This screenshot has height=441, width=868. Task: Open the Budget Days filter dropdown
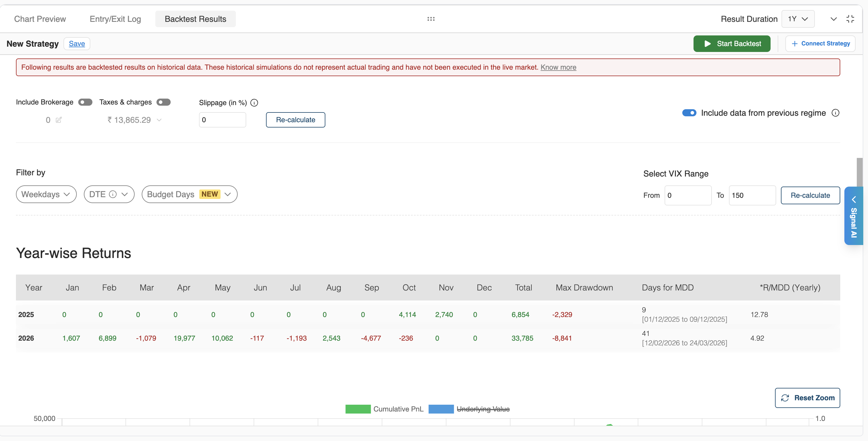tap(189, 194)
